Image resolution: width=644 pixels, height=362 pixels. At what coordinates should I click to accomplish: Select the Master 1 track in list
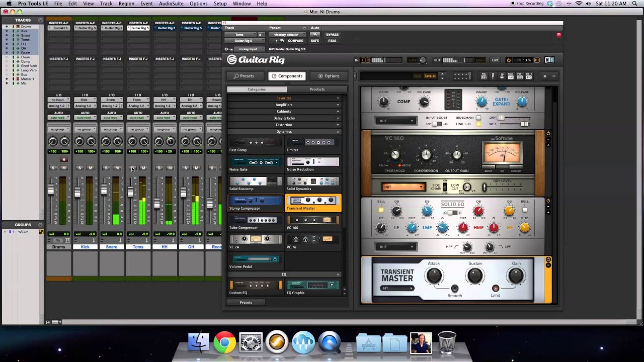pos(27,79)
